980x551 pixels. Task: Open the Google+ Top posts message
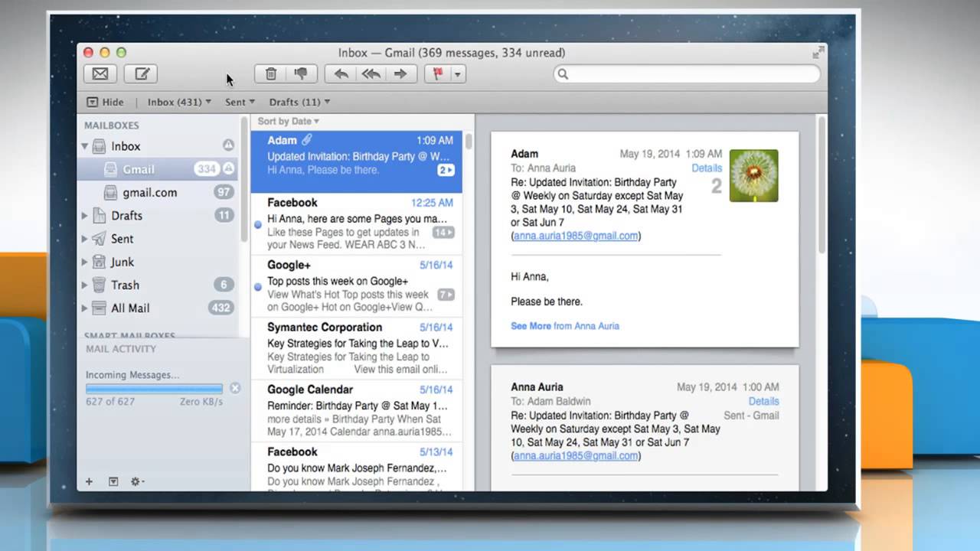click(357, 286)
